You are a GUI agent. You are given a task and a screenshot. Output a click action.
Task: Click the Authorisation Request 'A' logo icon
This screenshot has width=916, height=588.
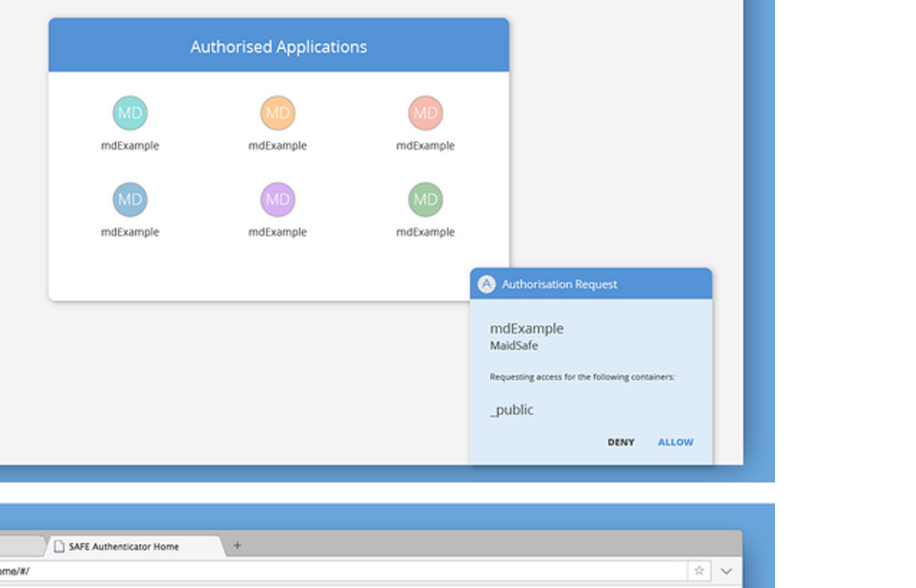pyautogui.click(x=486, y=284)
